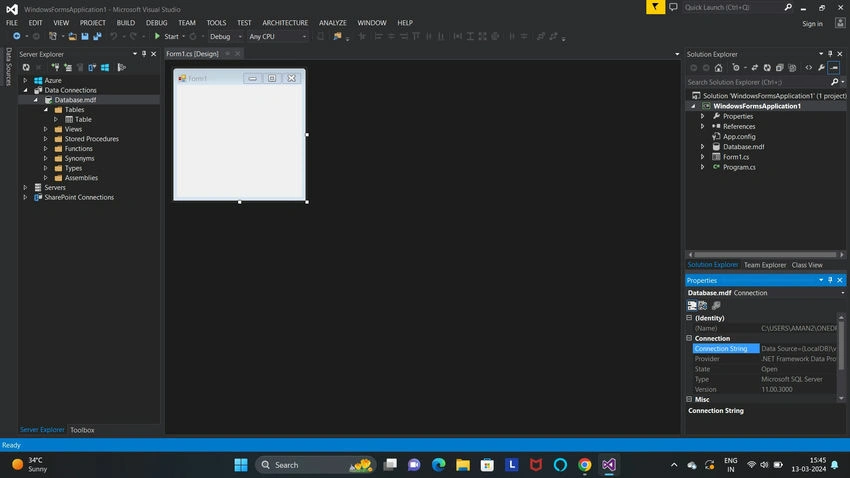
Task: Click the Solution Explorer horizontal scrollbar
Action: tap(765, 255)
